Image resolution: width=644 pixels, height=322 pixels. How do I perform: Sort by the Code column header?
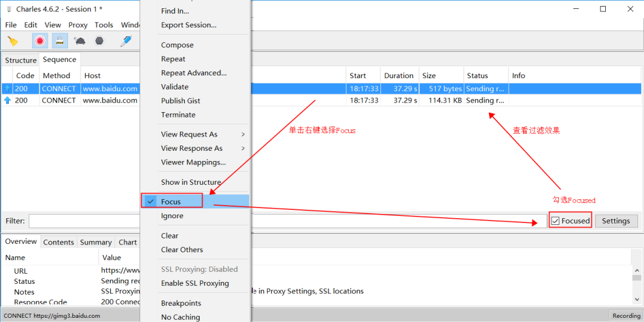coord(26,76)
